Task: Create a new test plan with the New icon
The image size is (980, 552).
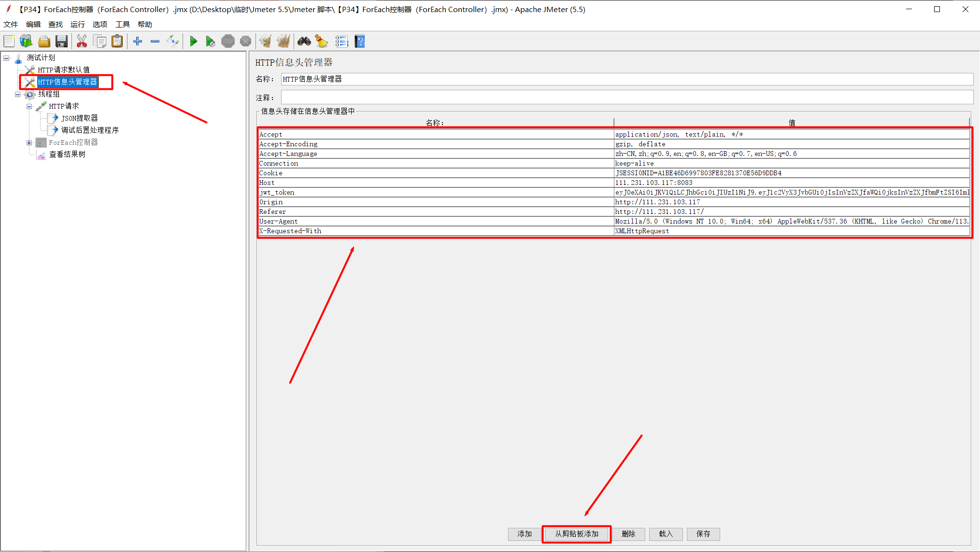Action: pos(9,42)
